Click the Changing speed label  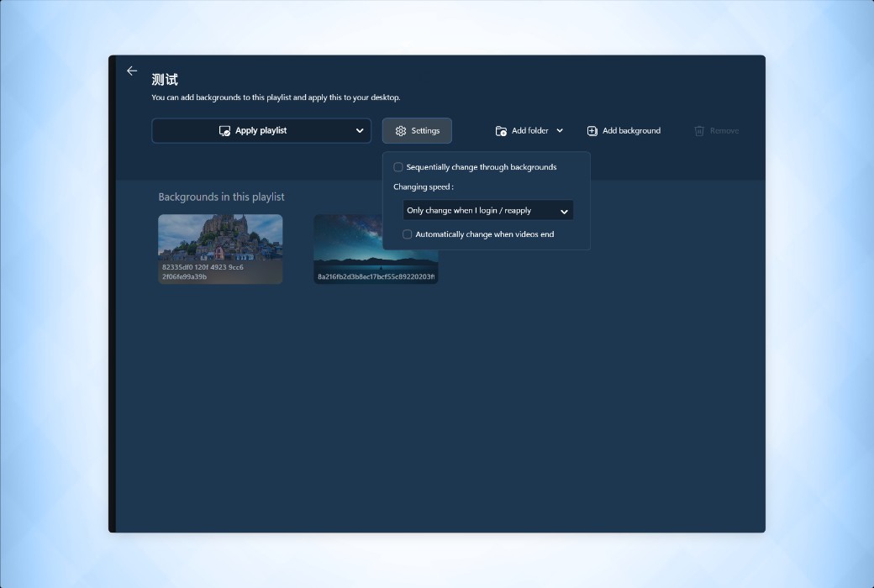(x=424, y=186)
